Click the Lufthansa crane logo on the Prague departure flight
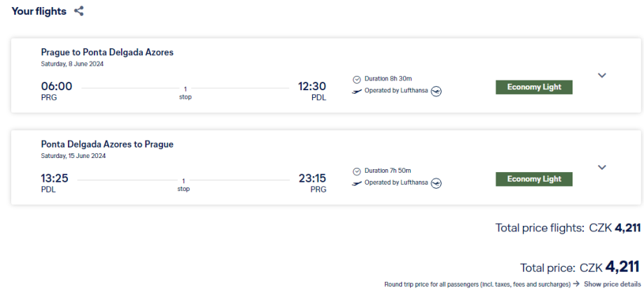Viewport: 644px width, 293px height. [x=437, y=91]
